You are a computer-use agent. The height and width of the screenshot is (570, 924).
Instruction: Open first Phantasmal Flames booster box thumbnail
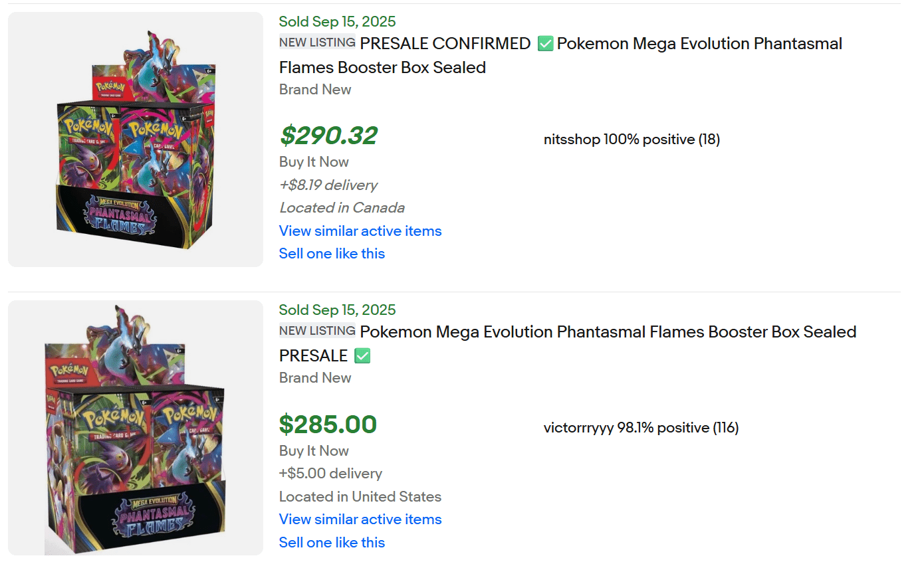coord(136,140)
